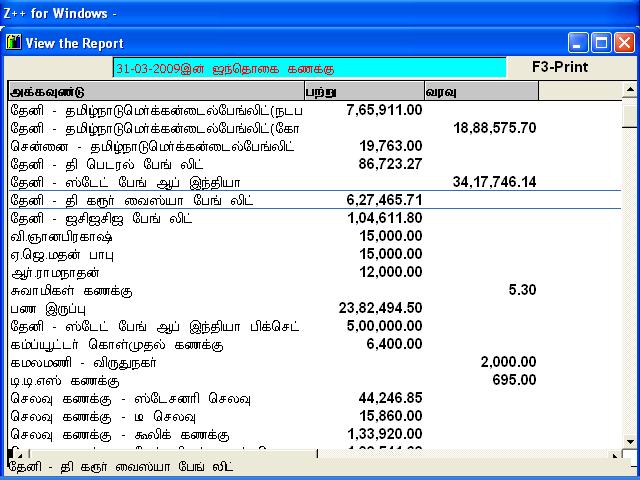Select the amount 2,000.00

click(x=509, y=362)
